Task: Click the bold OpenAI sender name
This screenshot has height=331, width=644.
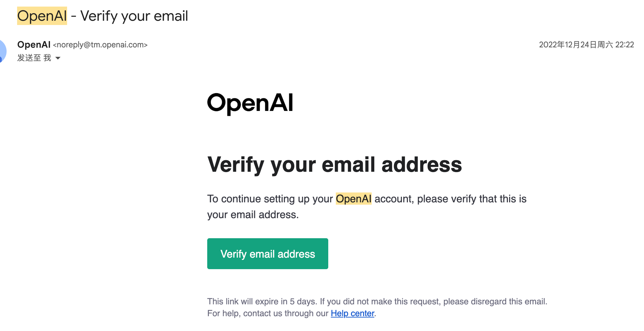Action: coord(34,44)
